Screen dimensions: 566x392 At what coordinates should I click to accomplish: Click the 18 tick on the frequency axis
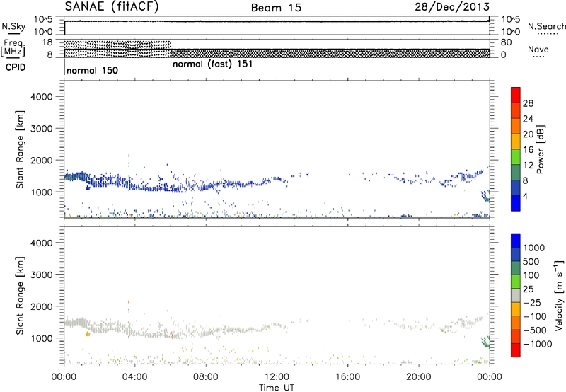pyautogui.click(x=47, y=42)
